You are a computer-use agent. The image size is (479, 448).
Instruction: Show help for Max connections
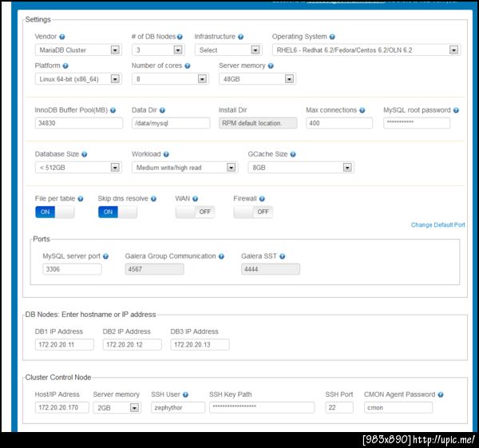362,111
